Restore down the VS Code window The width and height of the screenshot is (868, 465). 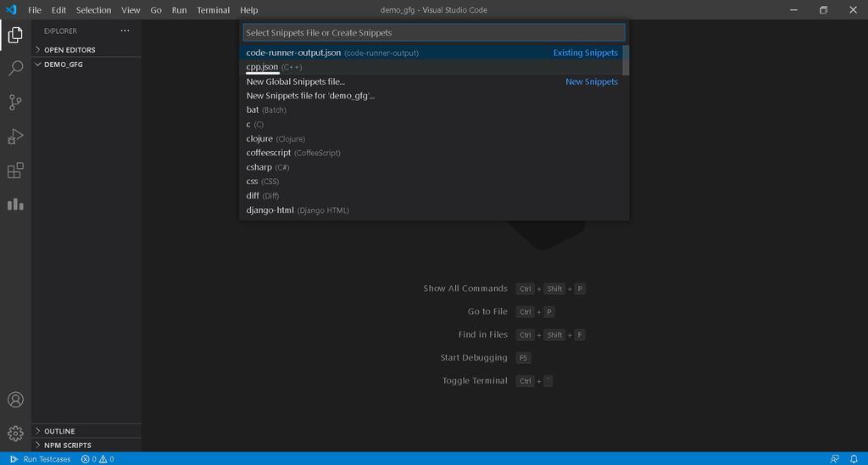(x=824, y=10)
